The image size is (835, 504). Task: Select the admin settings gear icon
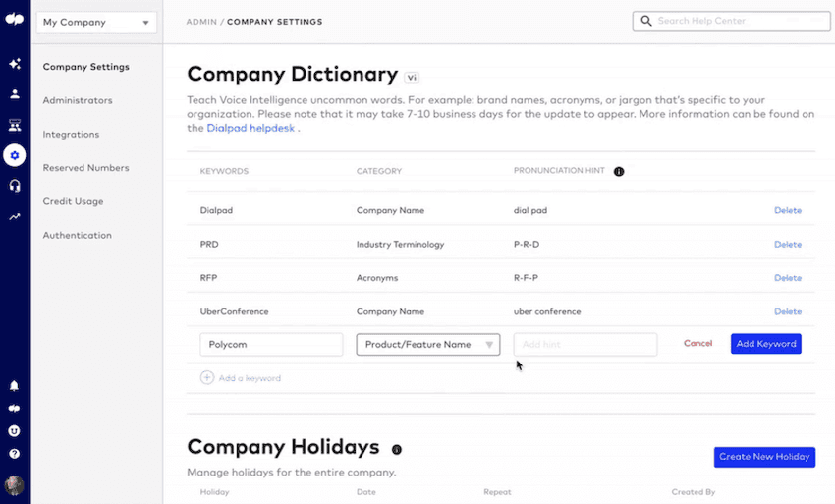[15, 155]
